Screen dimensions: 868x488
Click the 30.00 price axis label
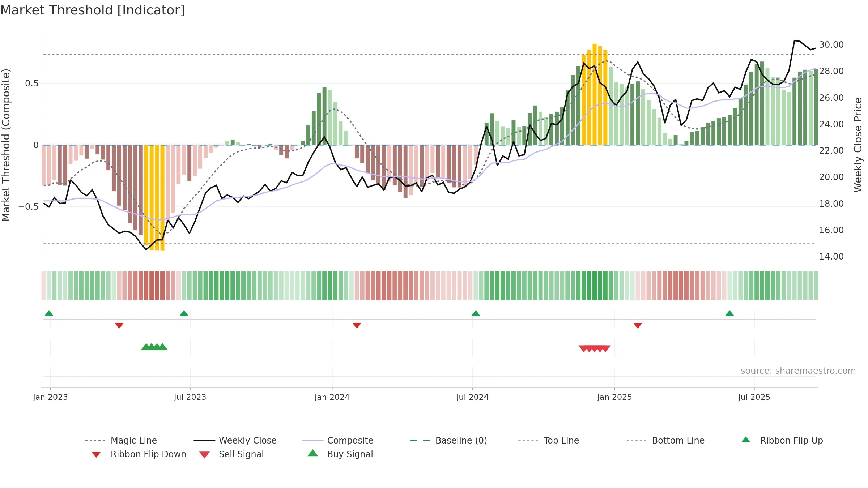click(831, 45)
